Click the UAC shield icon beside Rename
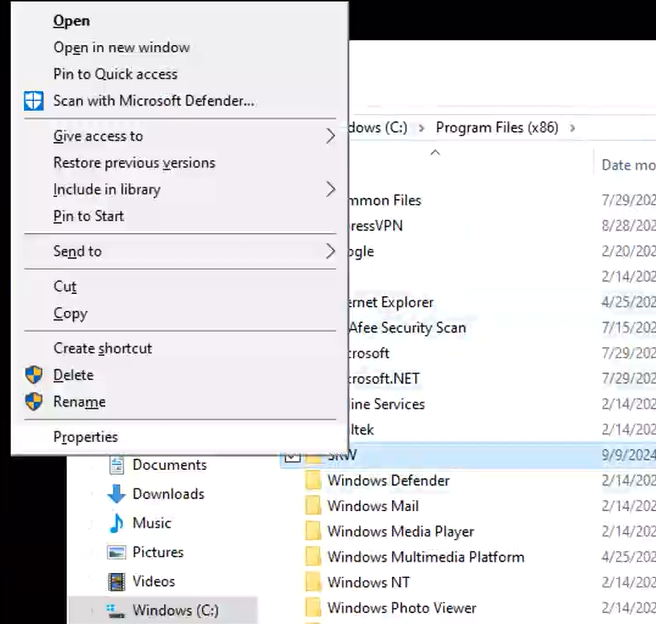 tap(33, 402)
